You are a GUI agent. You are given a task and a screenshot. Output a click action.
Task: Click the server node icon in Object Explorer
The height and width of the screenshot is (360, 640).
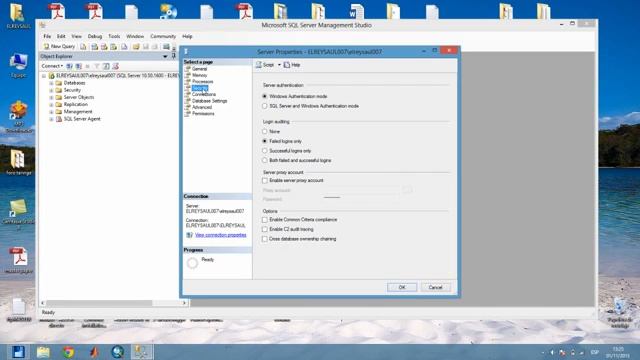(51, 76)
